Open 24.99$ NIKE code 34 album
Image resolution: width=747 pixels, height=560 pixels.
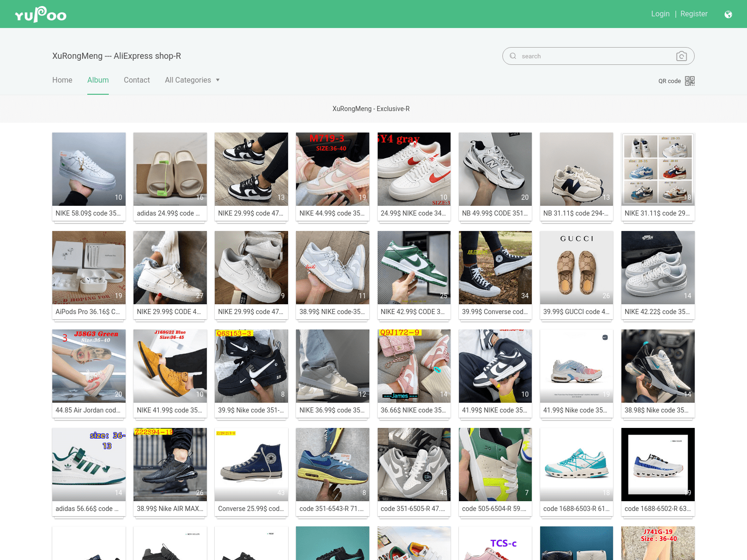(x=414, y=177)
